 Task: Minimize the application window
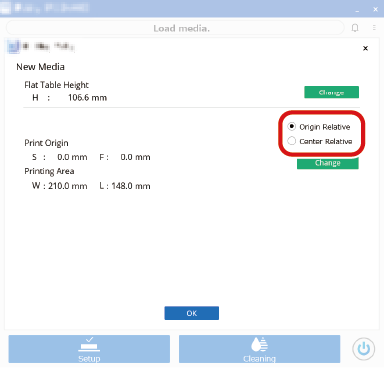(357, 10)
